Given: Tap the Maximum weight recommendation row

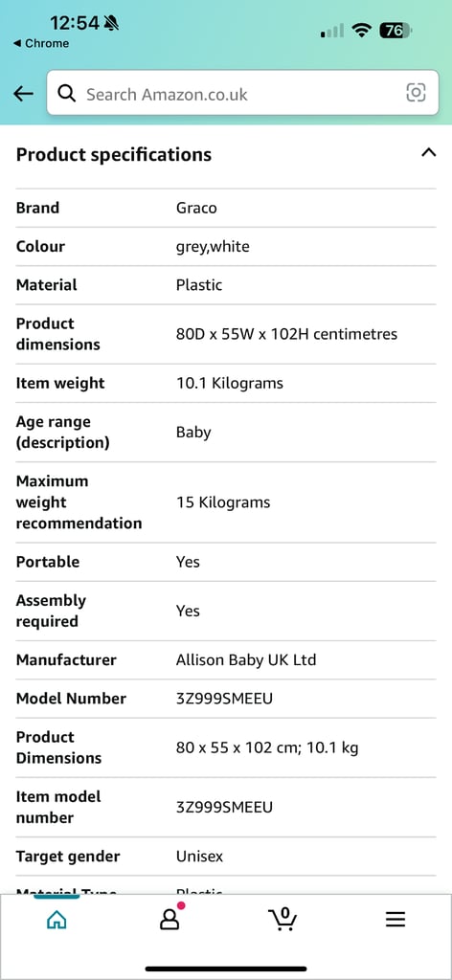Looking at the screenshot, I should coord(226,502).
